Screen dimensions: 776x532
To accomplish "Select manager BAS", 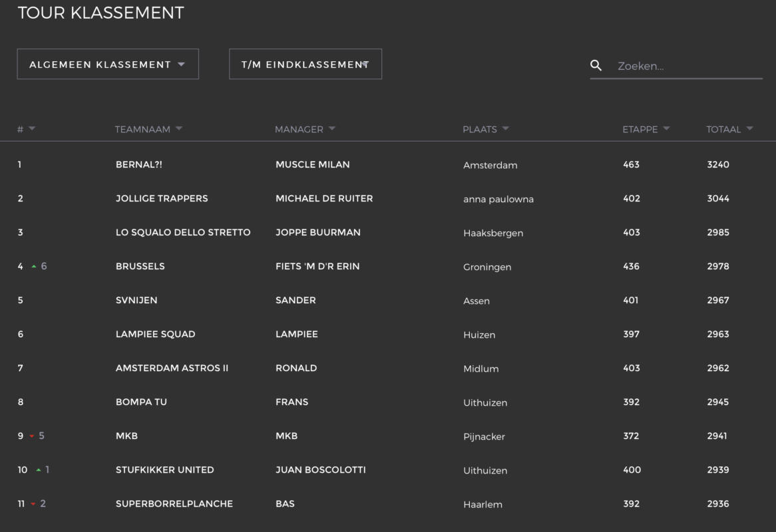I will click(285, 504).
